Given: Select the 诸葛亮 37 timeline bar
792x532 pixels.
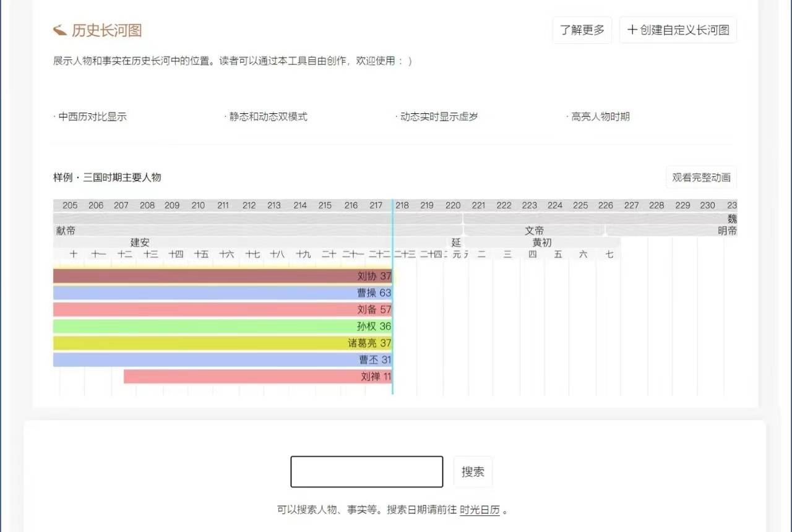Looking at the screenshot, I should click(223, 343).
